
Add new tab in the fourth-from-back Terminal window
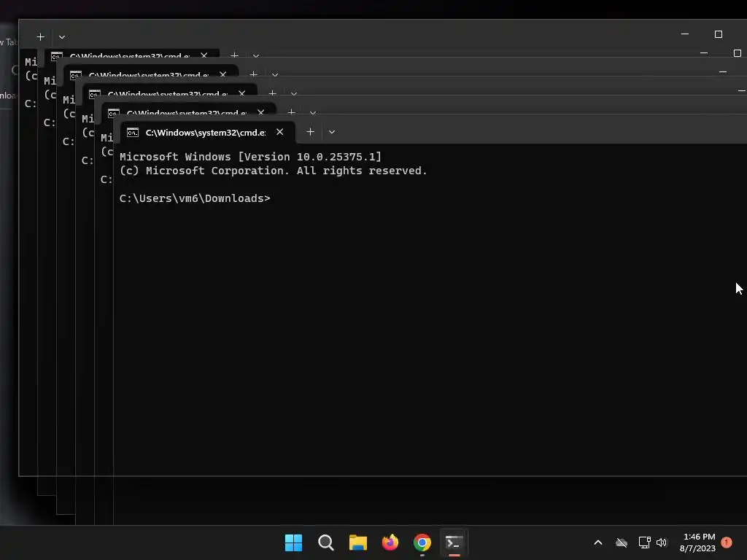pos(273,93)
